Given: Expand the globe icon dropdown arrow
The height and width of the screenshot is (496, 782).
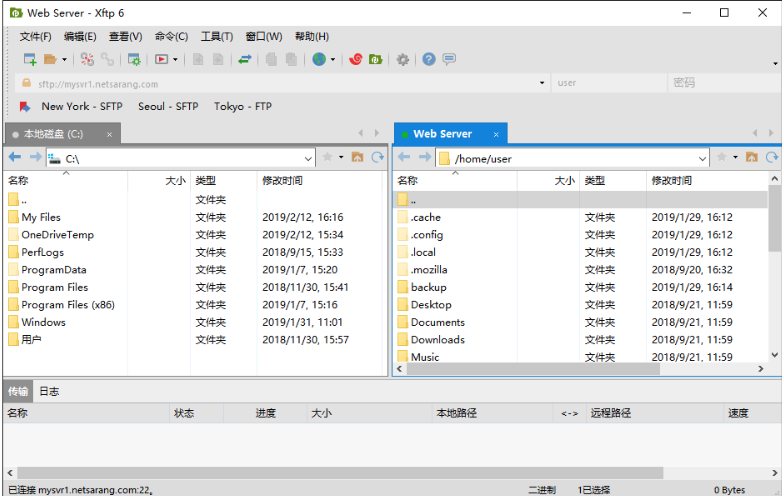Looking at the screenshot, I should pyautogui.click(x=333, y=60).
